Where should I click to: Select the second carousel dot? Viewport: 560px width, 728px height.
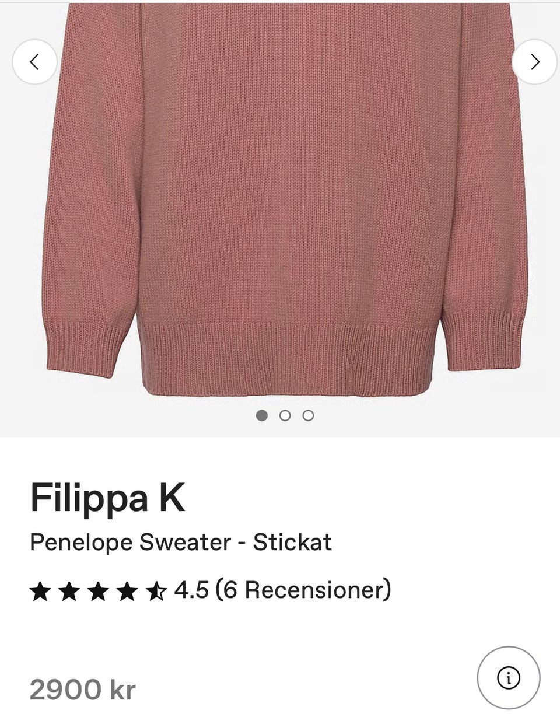pos(285,415)
